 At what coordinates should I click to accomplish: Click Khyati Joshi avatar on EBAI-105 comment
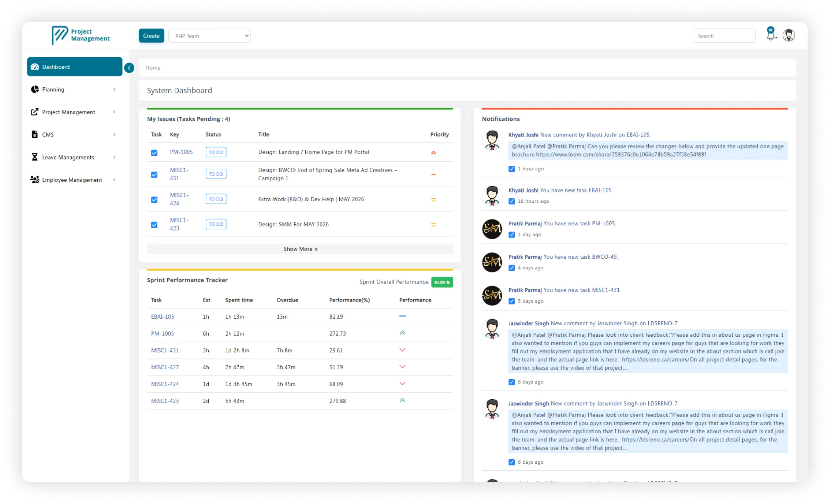click(492, 140)
